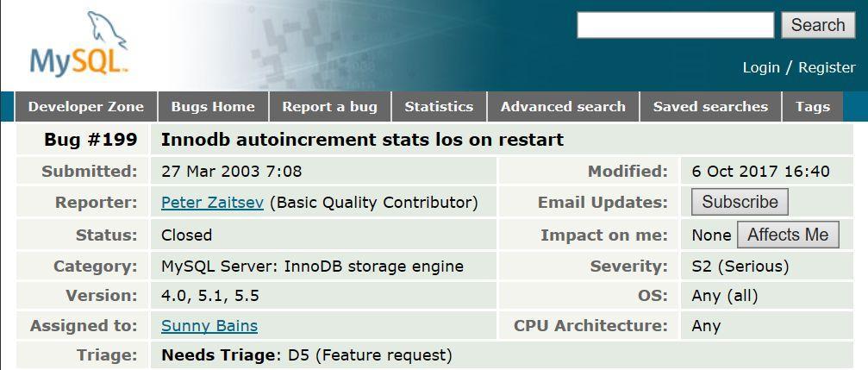Image resolution: width=868 pixels, height=370 pixels.
Task: Open the Login link
Action: click(x=760, y=67)
